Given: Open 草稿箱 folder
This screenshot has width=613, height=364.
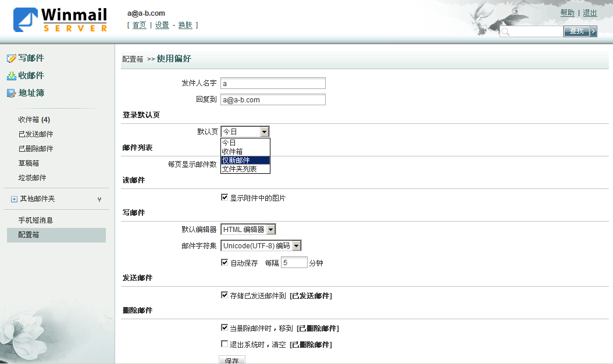Looking at the screenshot, I should (x=28, y=163).
